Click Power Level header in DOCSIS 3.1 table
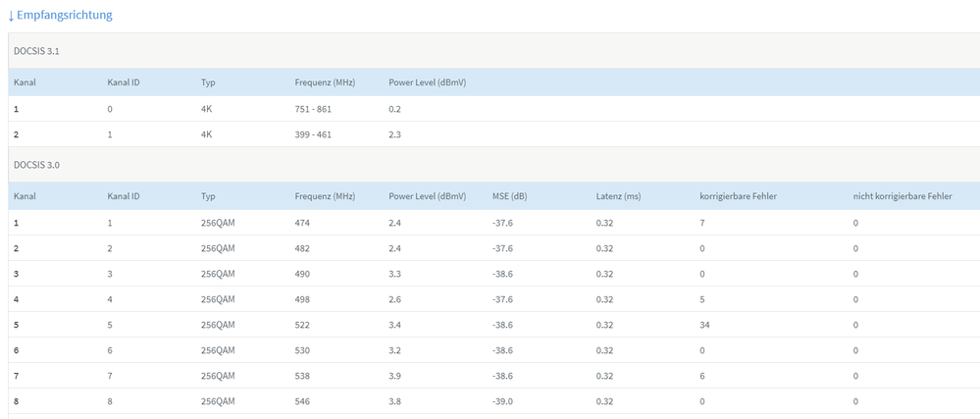The width and height of the screenshot is (980, 419). (427, 82)
